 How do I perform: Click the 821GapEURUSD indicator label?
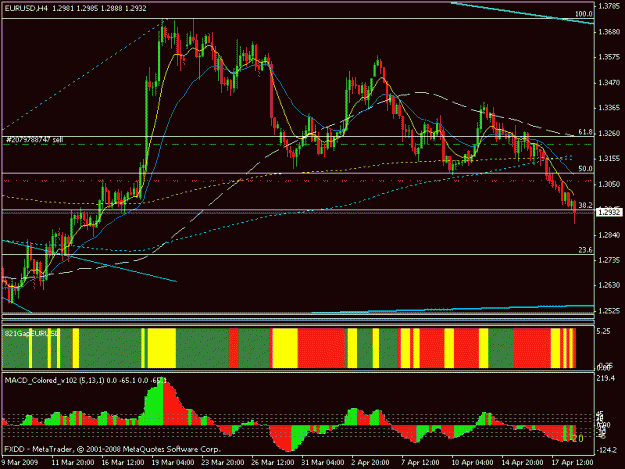click(x=32, y=333)
